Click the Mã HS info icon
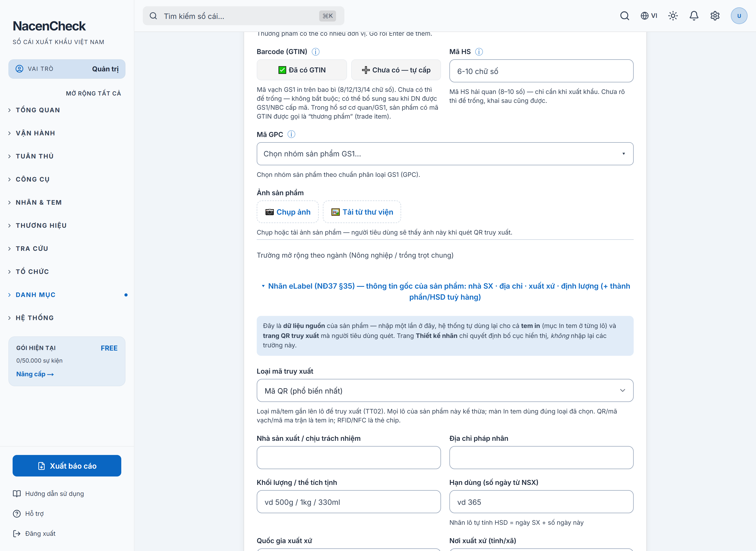Viewport: 756px width, 551px height. (x=479, y=52)
